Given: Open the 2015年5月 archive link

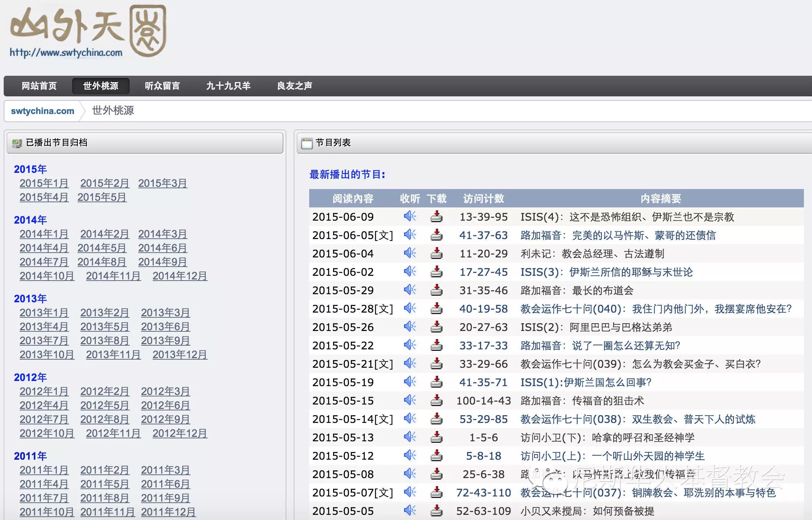Looking at the screenshot, I should (x=102, y=197).
